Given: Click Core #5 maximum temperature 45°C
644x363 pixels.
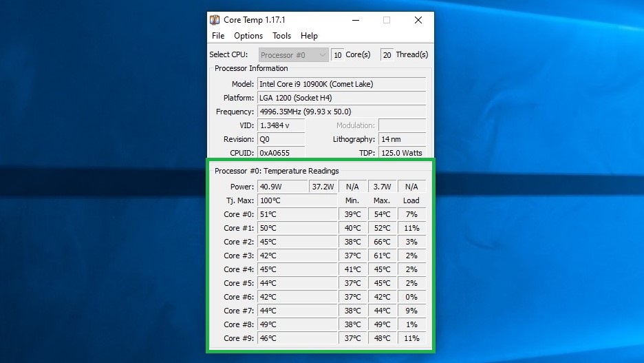Looking at the screenshot, I should click(382, 283).
